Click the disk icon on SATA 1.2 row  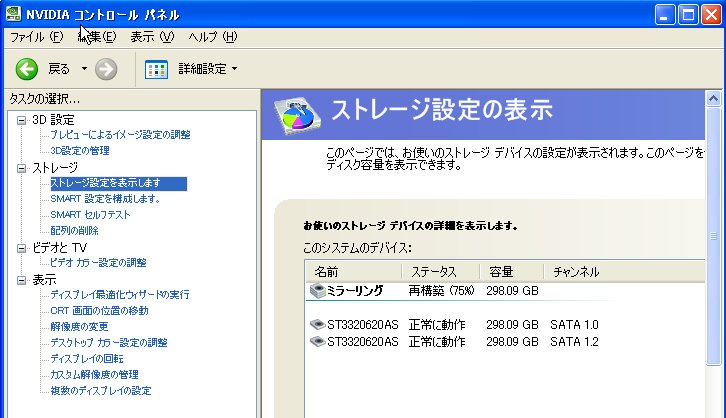point(318,342)
